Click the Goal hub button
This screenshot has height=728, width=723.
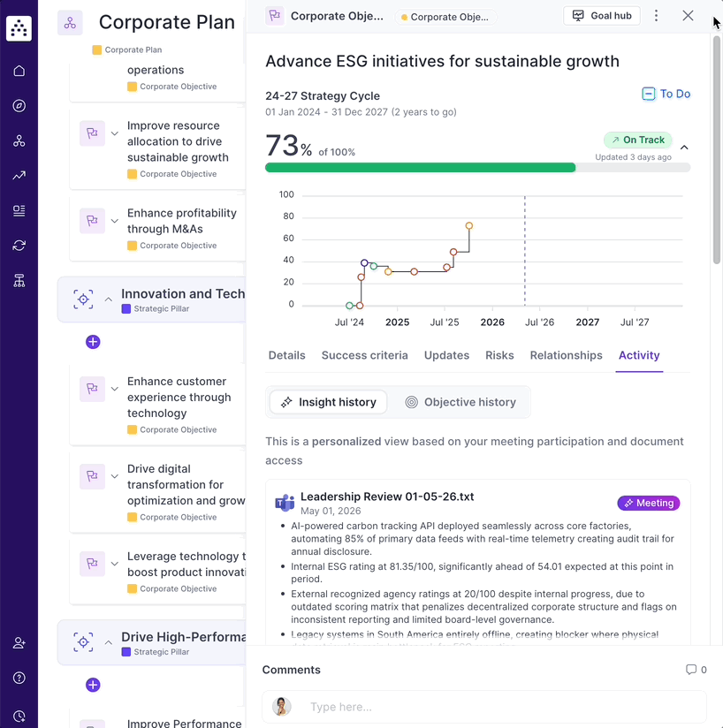point(602,16)
